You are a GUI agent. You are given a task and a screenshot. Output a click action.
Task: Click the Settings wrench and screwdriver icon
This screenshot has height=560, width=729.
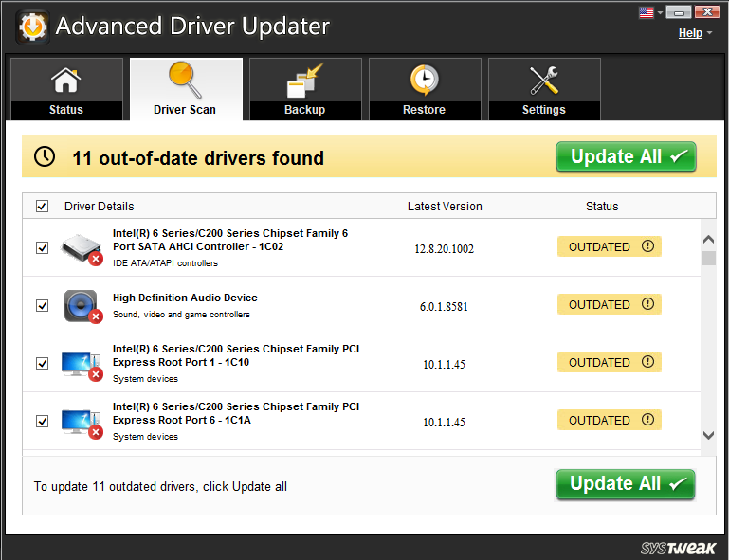pos(544,81)
